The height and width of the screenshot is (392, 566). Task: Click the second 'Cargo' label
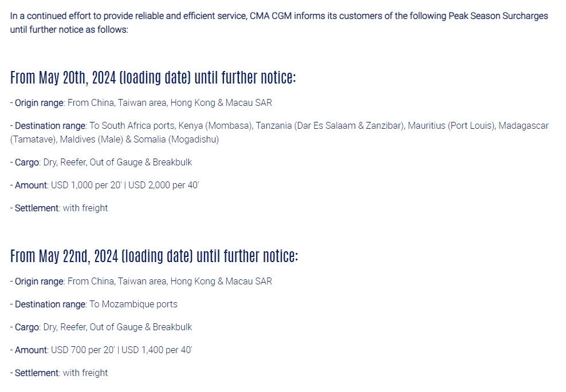pyautogui.click(x=27, y=327)
